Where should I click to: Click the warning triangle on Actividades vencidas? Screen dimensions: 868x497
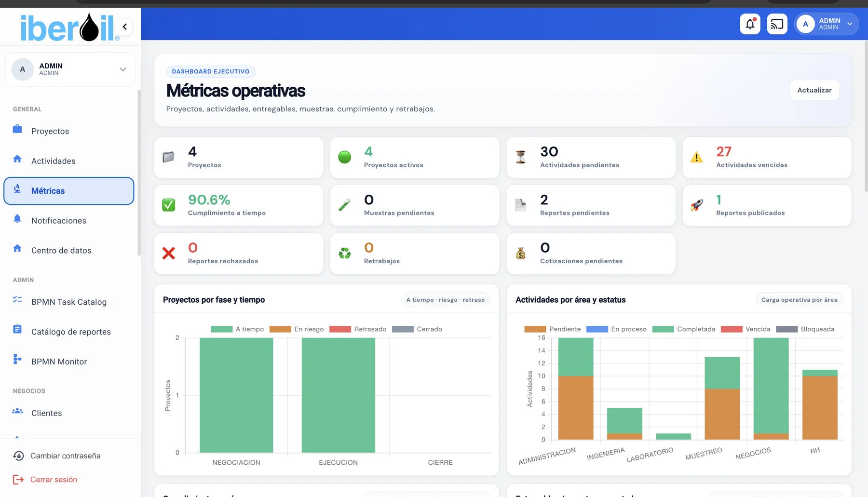pos(697,157)
